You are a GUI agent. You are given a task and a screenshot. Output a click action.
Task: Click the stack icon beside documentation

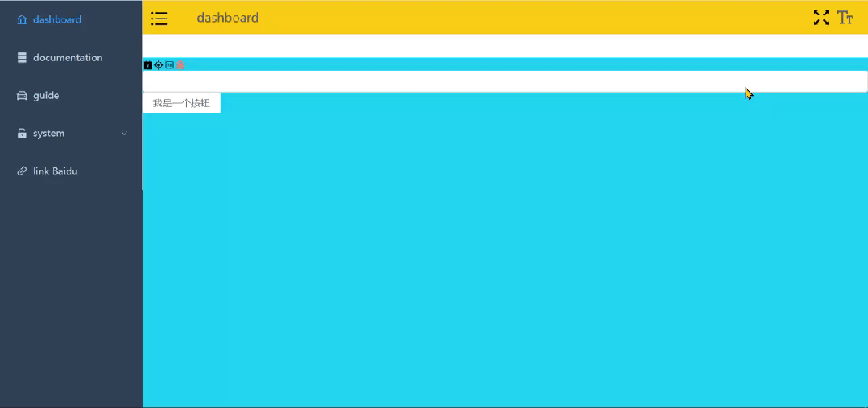22,58
